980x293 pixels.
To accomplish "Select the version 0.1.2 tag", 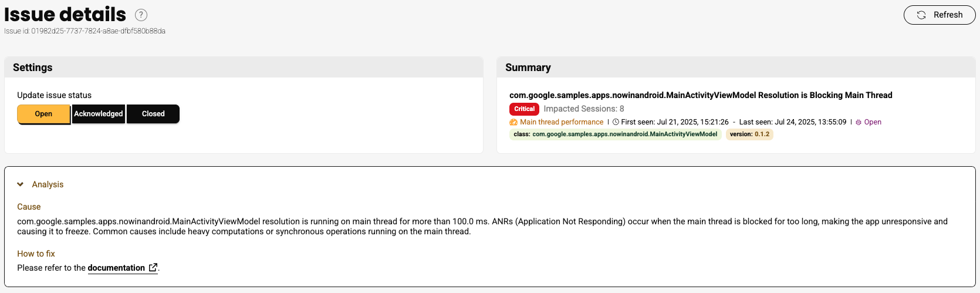I will point(749,134).
